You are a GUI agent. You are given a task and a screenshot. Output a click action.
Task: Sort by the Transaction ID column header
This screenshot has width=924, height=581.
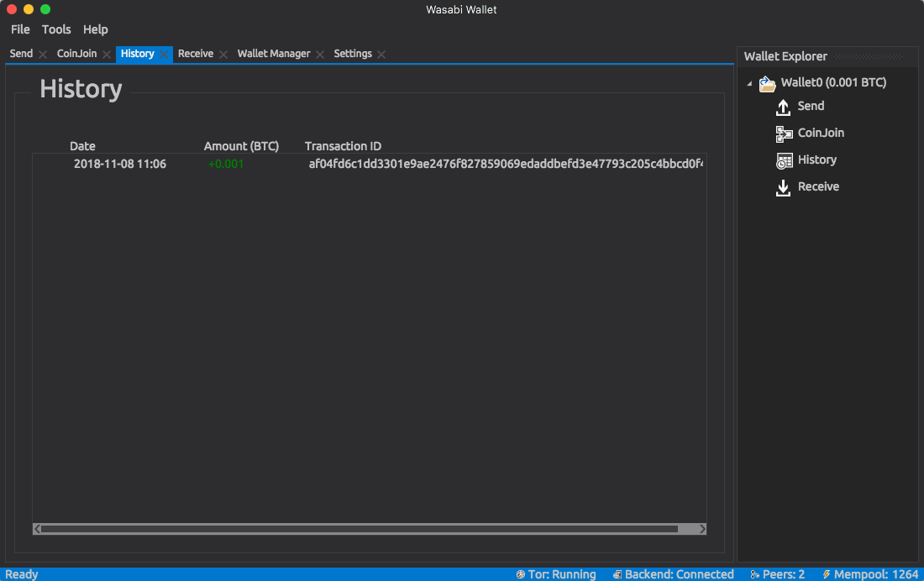343,146
